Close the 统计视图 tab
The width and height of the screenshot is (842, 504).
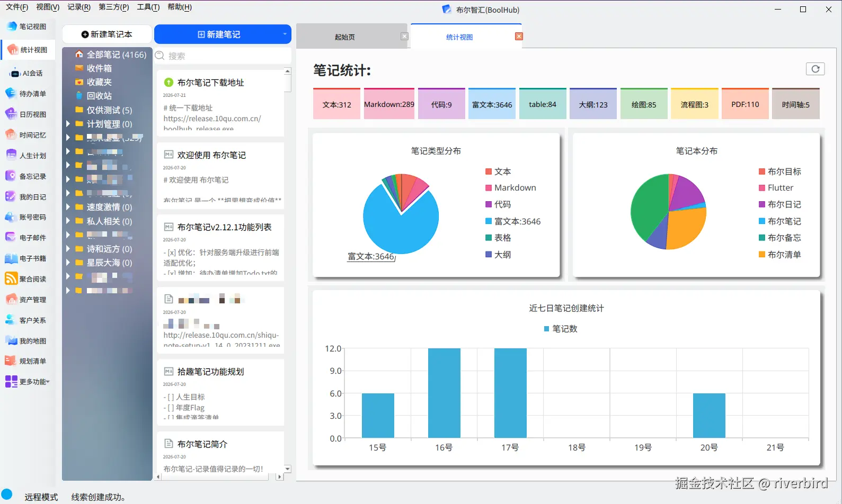pos(519,36)
